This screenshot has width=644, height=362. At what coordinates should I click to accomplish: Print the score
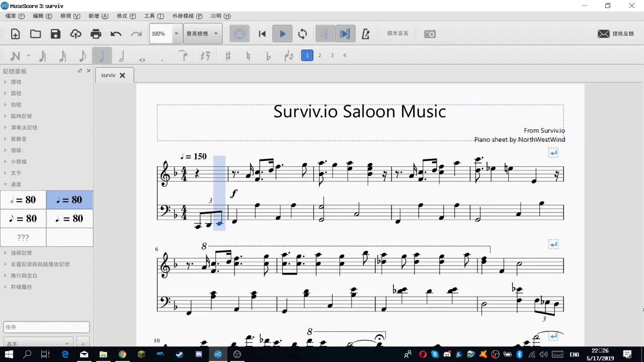pyautogui.click(x=96, y=34)
